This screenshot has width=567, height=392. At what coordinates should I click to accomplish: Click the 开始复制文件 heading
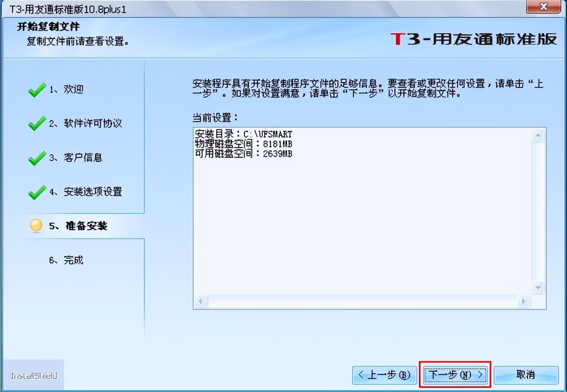(x=48, y=26)
